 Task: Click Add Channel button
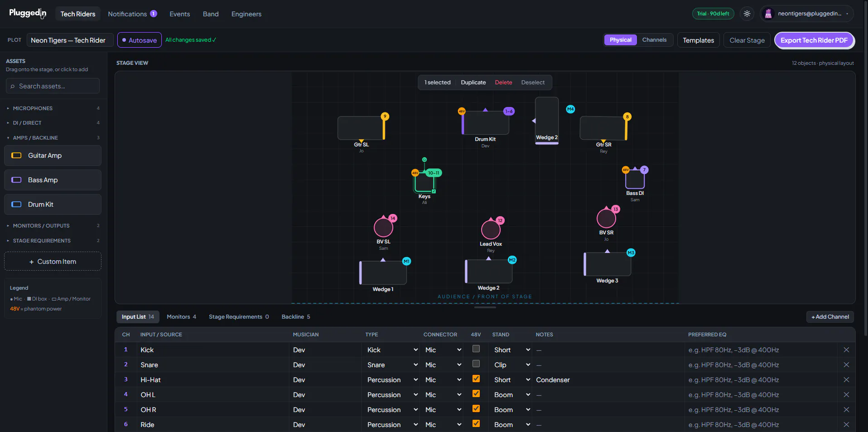(830, 317)
